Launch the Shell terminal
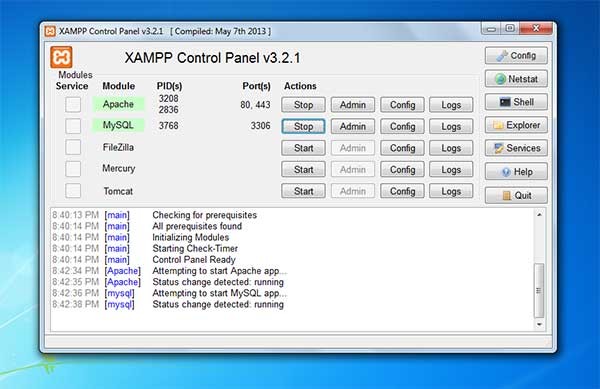The image size is (600, 389). [x=516, y=102]
